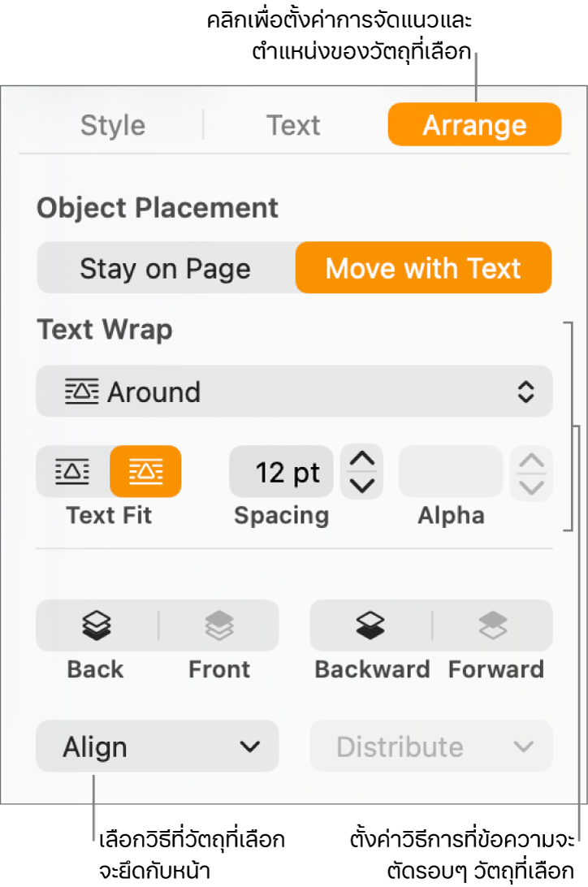Increase Spacing with up arrow
588x887 pixels.
point(361,459)
